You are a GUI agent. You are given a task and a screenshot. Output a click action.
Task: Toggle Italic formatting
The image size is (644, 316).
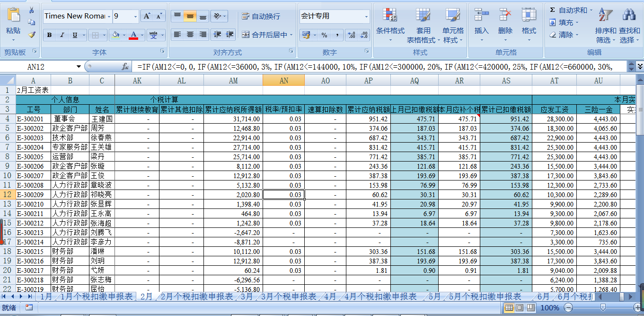(x=62, y=35)
